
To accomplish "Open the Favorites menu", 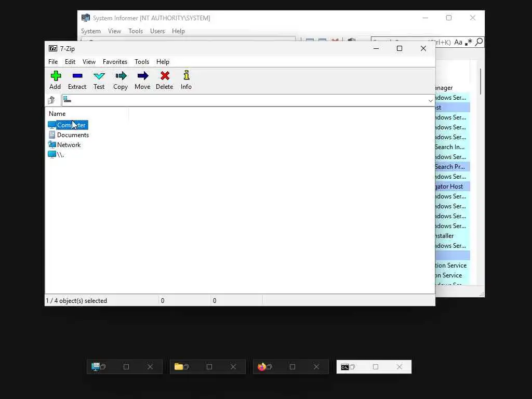I will [x=115, y=62].
